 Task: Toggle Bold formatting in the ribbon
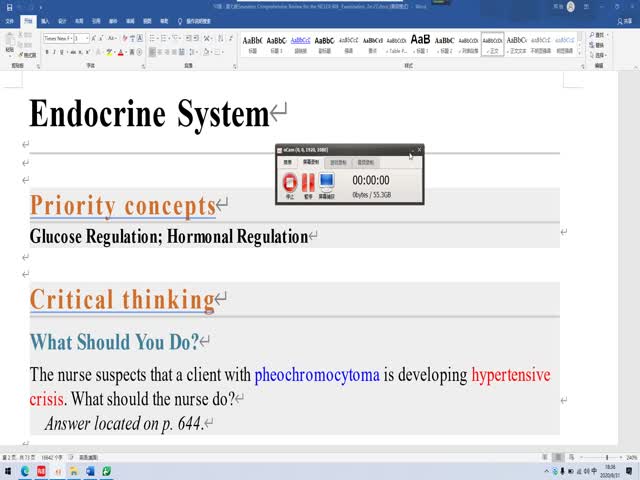(47, 52)
